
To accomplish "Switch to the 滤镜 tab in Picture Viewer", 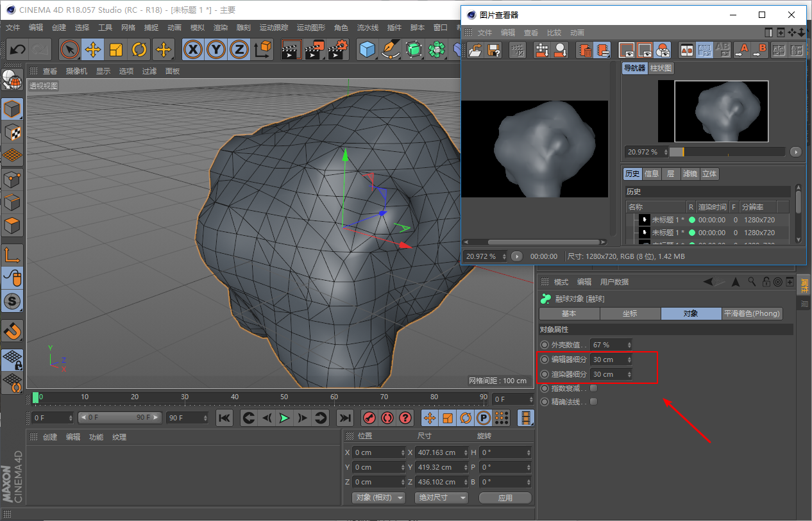I will (690, 174).
